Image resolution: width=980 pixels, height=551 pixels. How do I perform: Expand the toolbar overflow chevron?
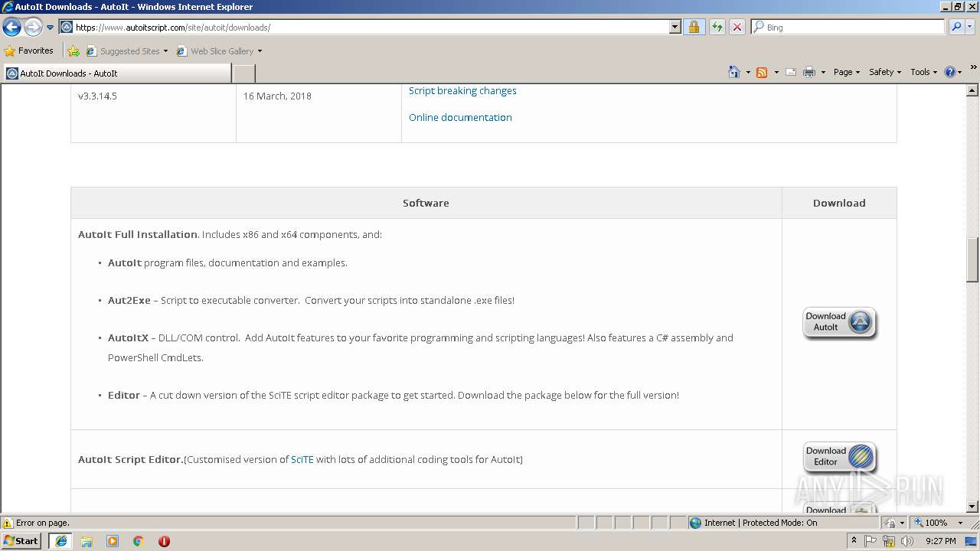(x=973, y=68)
